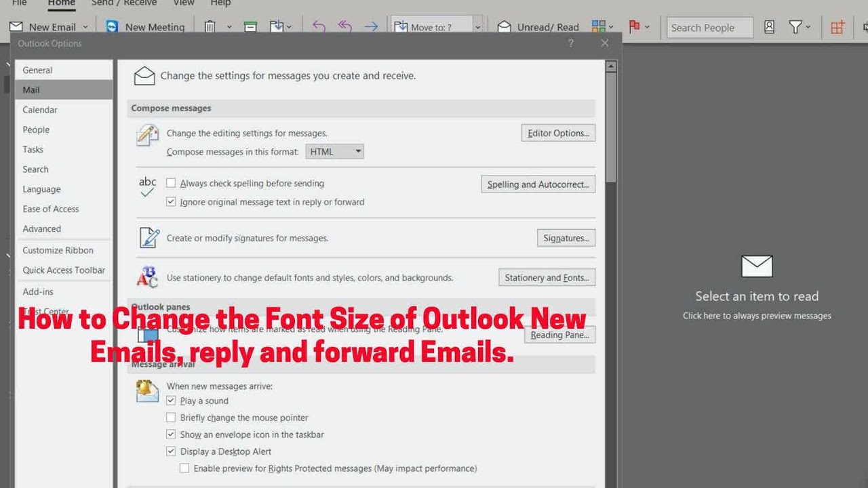Image resolution: width=868 pixels, height=488 pixels.
Task: Select Customize Ribbon in options sidebar
Action: 64,250
